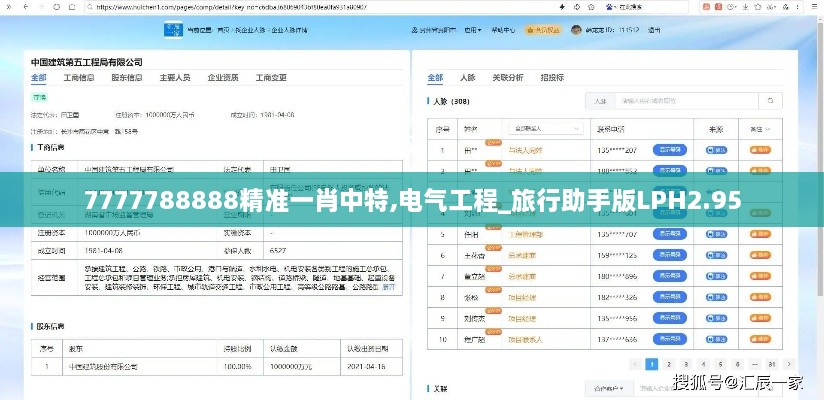824x400 pixels.
Task: Click the orange tag above name in row 9
Action: tap(493, 311)
